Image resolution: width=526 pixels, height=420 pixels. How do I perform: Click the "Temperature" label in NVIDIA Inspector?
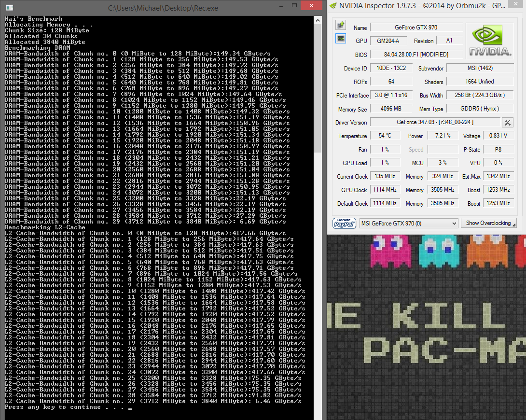353,136
